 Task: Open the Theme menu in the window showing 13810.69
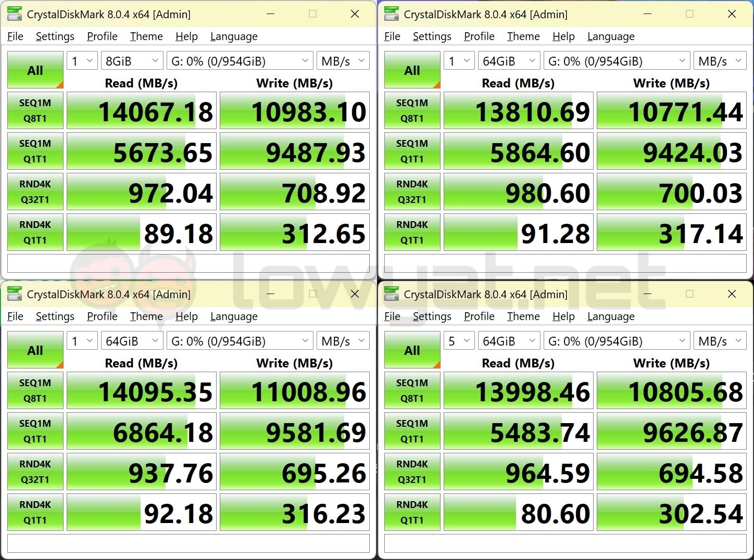click(x=523, y=36)
